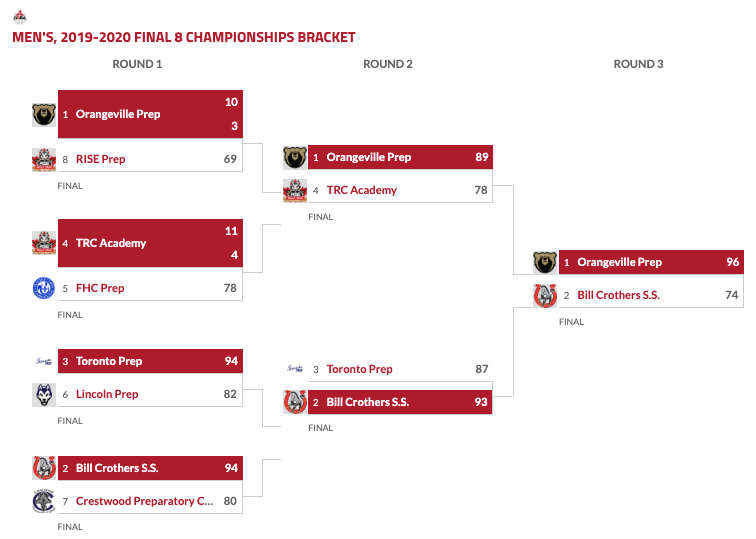756x539 pixels.
Task: Select Toronto Prep in Round 2 matchup
Action: click(359, 369)
